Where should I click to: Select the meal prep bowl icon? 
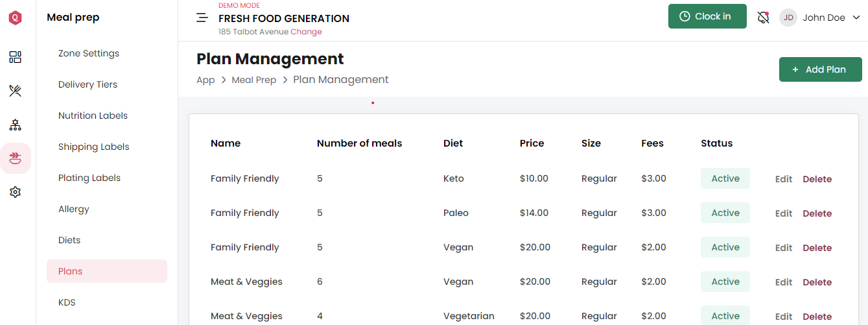point(15,158)
